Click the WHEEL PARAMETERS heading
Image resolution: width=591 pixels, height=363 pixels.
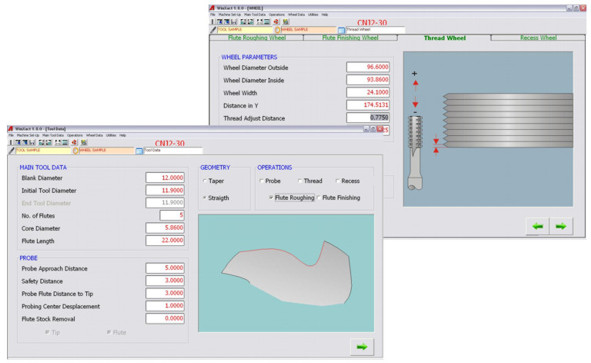click(x=249, y=57)
